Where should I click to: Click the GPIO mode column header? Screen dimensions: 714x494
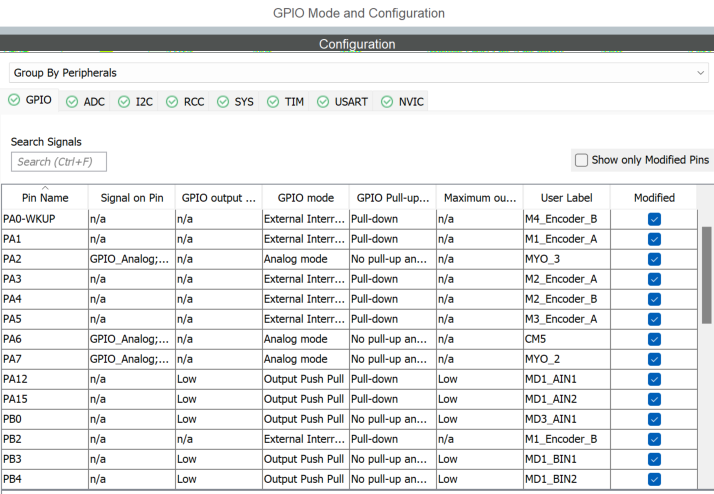305,198
